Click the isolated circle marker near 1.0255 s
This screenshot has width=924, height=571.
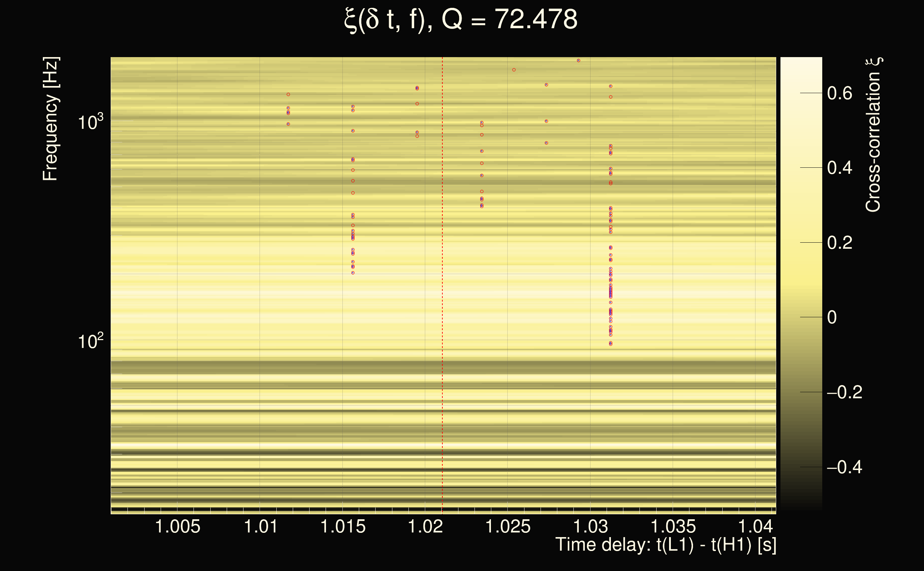click(514, 70)
